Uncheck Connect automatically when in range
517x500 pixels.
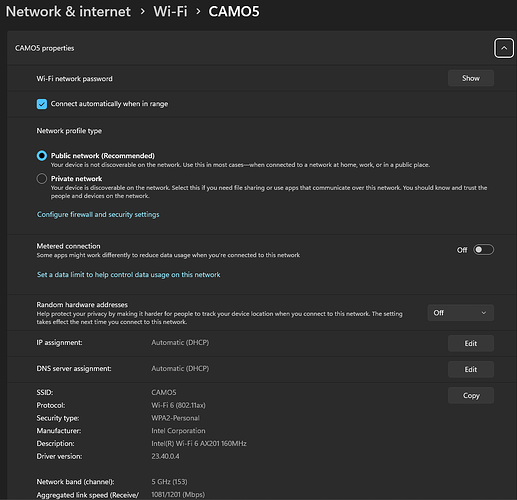point(42,104)
